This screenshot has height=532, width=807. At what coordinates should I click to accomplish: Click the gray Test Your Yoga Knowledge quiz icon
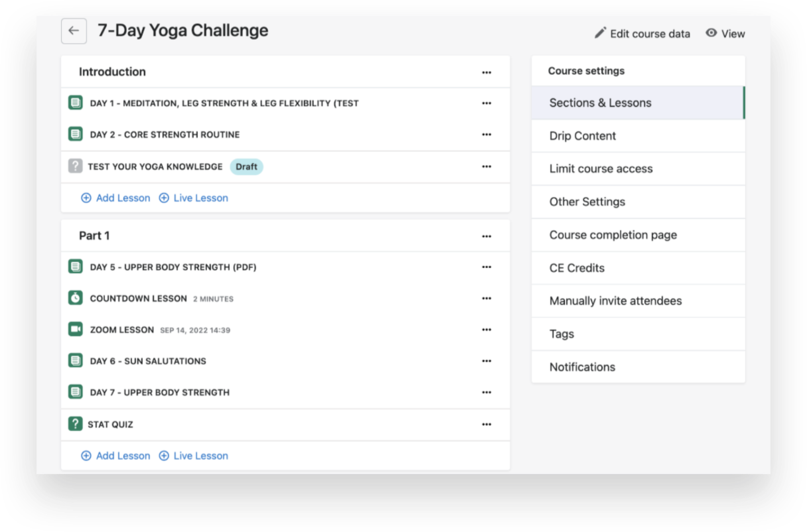[76, 166]
